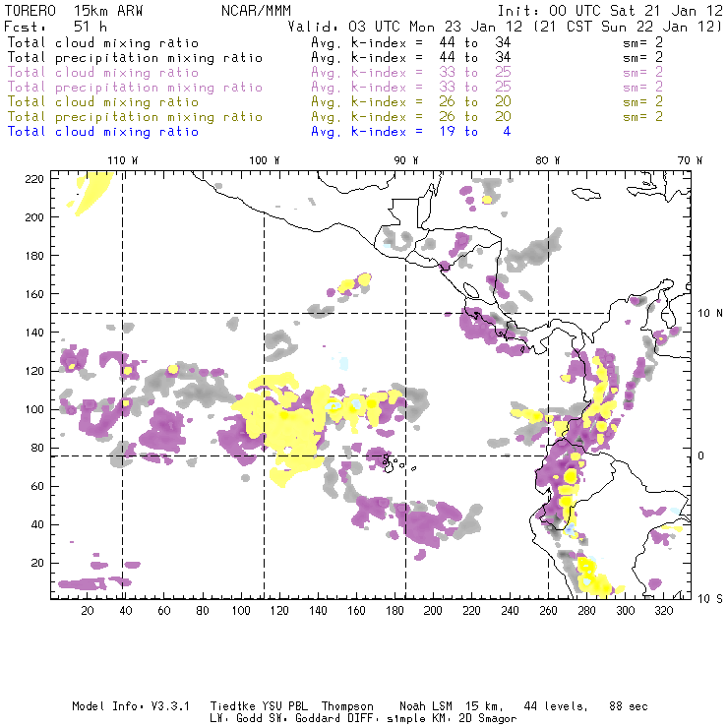Select 'KM: 2D Smagor' in the bottom line
The height and width of the screenshot is (728, 728).
(x=475, y=719)
